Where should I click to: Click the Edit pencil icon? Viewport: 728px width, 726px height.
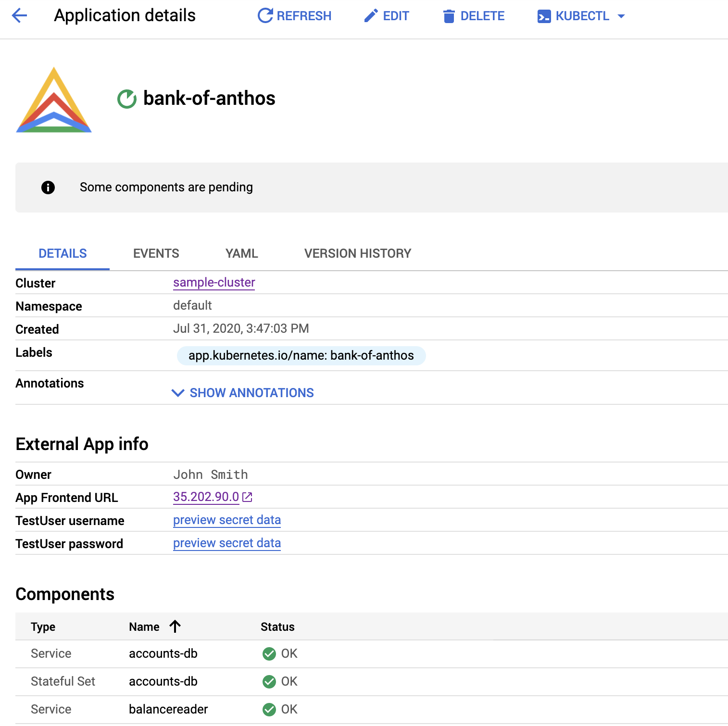(369, 15)
